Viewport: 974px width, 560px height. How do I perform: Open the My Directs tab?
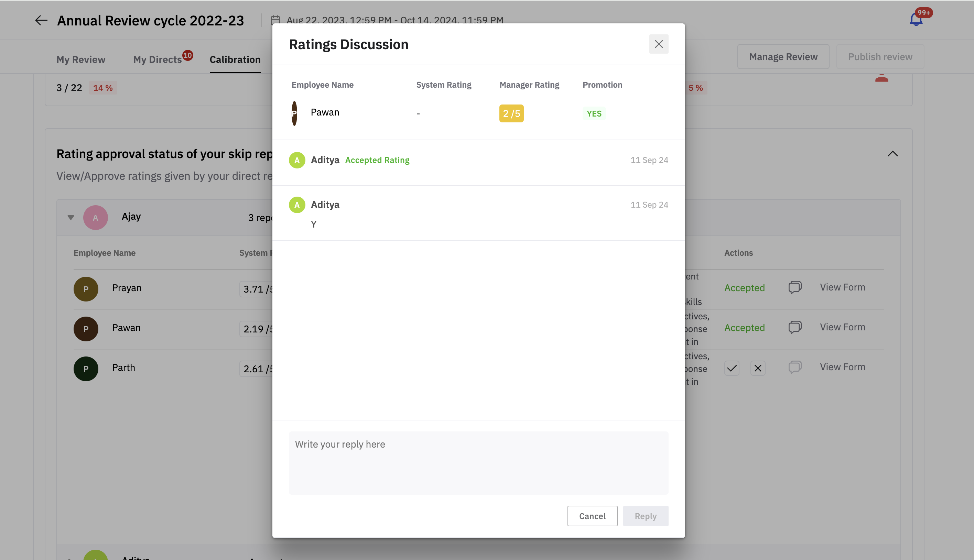[157, 59]
